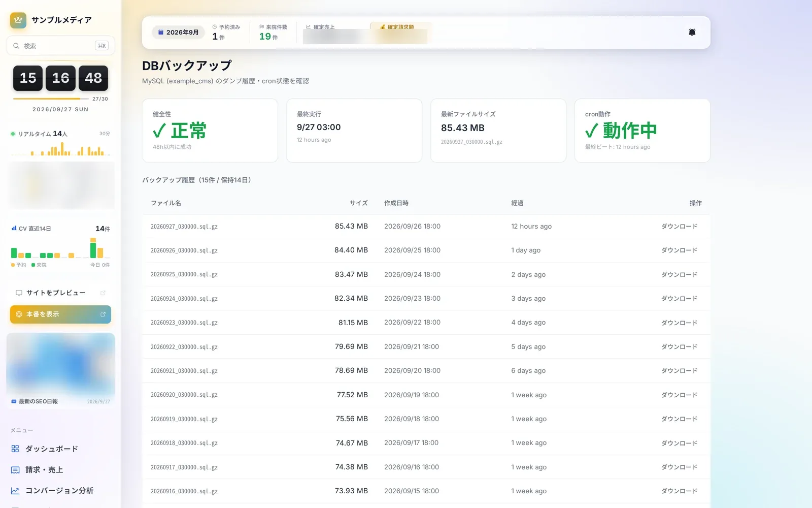
Task: Click the crown logo icon
Action: (x=18, y=20)
